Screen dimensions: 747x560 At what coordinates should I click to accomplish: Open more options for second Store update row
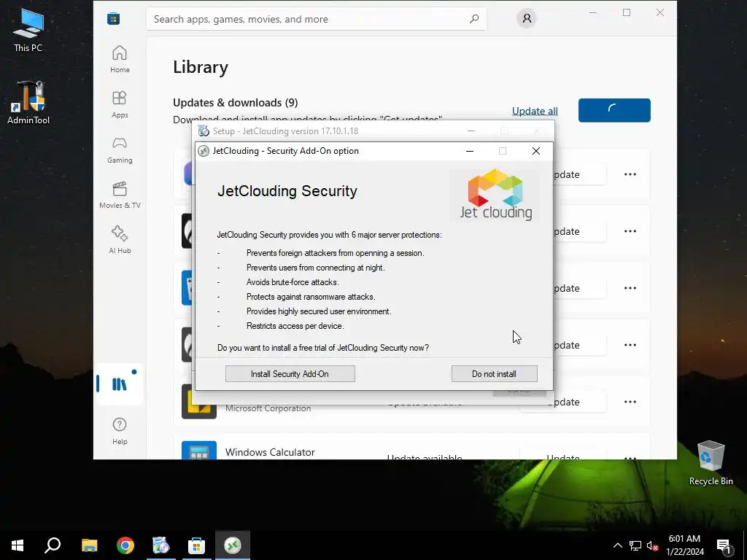tap(630, 231)
